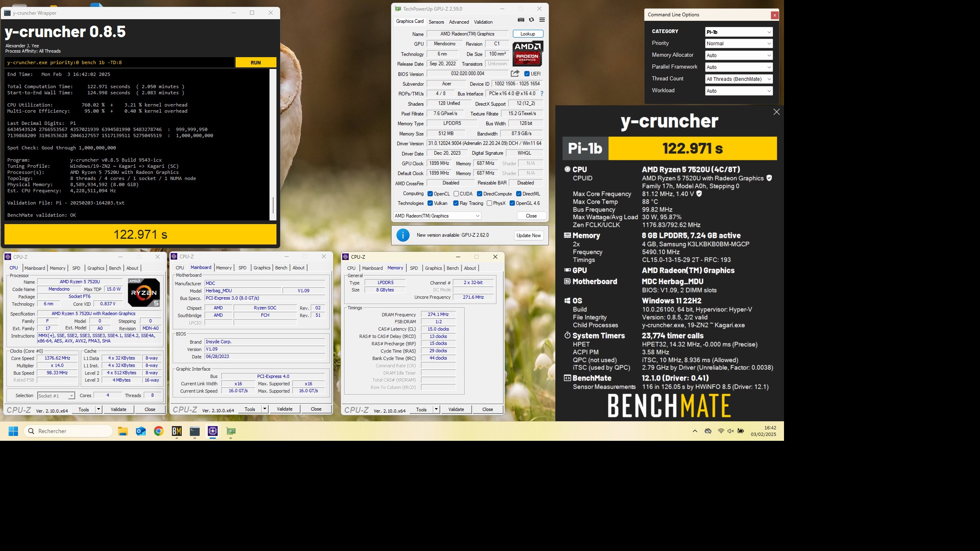Toggle the UEFI checkbox in GPU-Z

click(x=527, y=74)
